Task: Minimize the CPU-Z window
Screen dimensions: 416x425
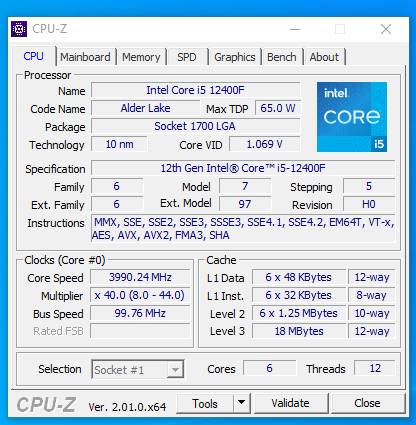Action: point(295,29)
